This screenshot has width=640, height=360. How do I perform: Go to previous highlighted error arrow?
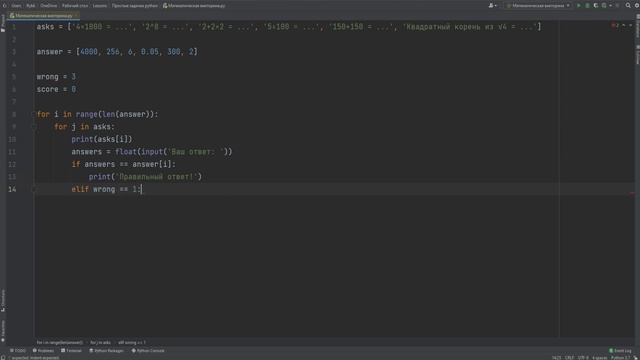624,26
